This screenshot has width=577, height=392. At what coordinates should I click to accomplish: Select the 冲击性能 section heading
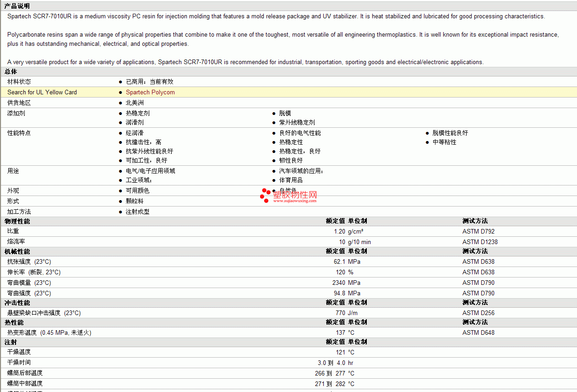(17, 302)
